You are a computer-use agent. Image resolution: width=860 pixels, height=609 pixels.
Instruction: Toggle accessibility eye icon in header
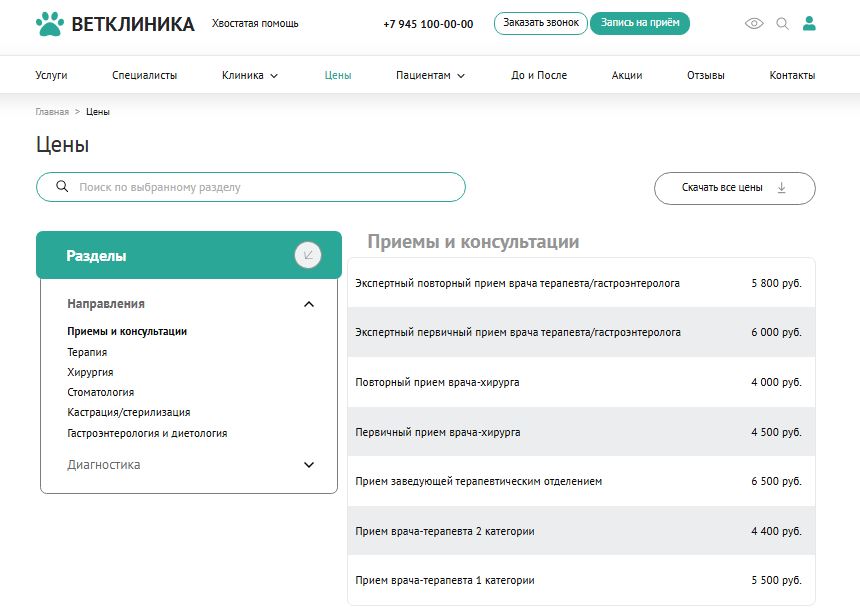754,24
